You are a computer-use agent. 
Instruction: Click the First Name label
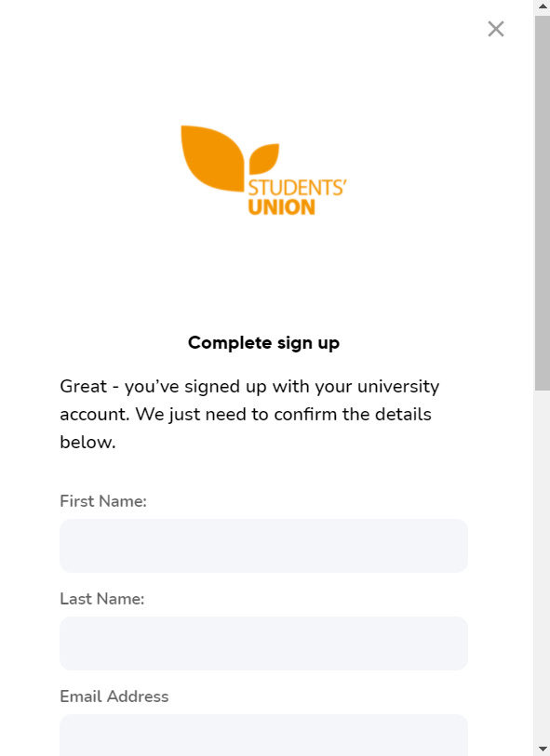(103, 501)
